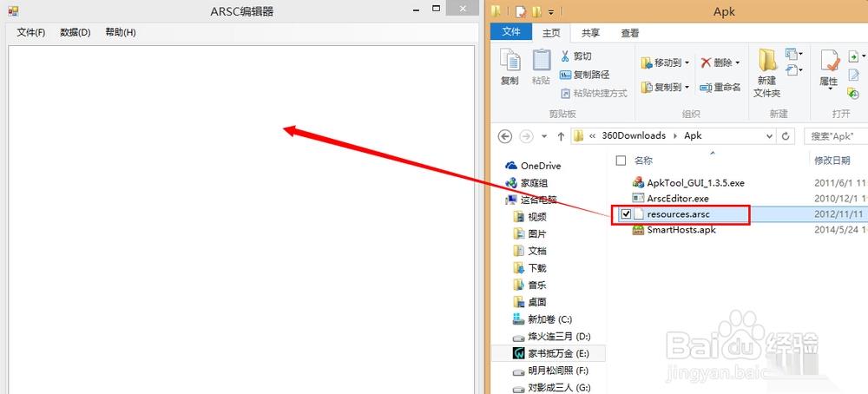This screenshot has height=394, width=868.
Task: Sort by the 修改日期 column header
Action: tap(832, 161)
